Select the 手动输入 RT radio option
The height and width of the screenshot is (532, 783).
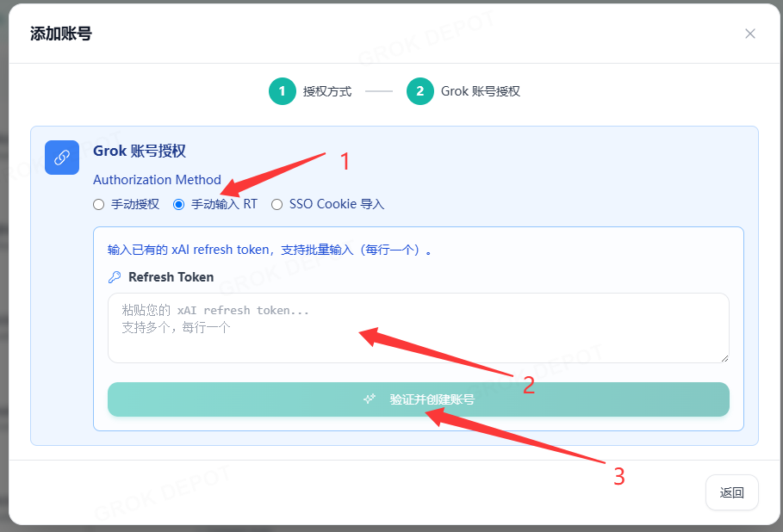coord(178,205)
